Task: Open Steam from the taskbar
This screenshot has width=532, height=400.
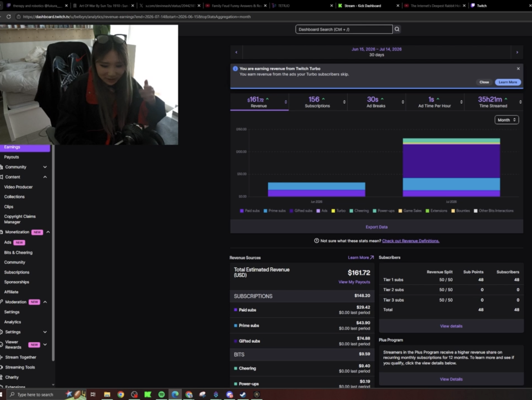Action: pos(243,394)
